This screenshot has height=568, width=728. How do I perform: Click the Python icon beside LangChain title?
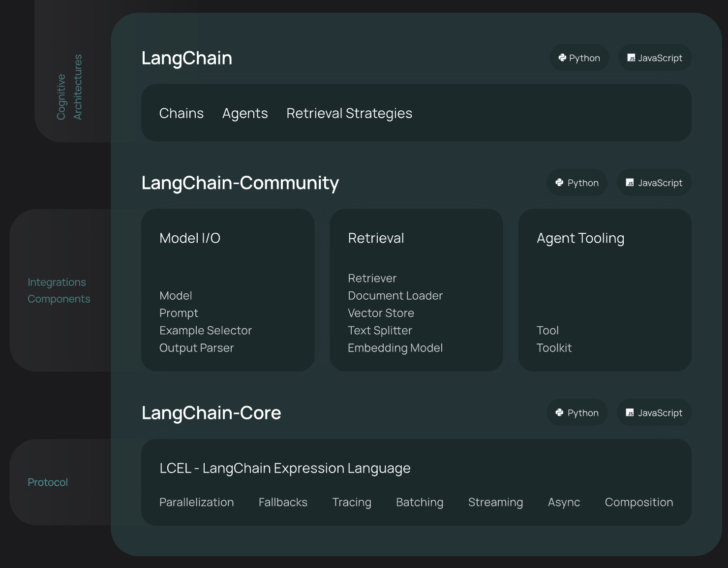[x=562, y=58]
